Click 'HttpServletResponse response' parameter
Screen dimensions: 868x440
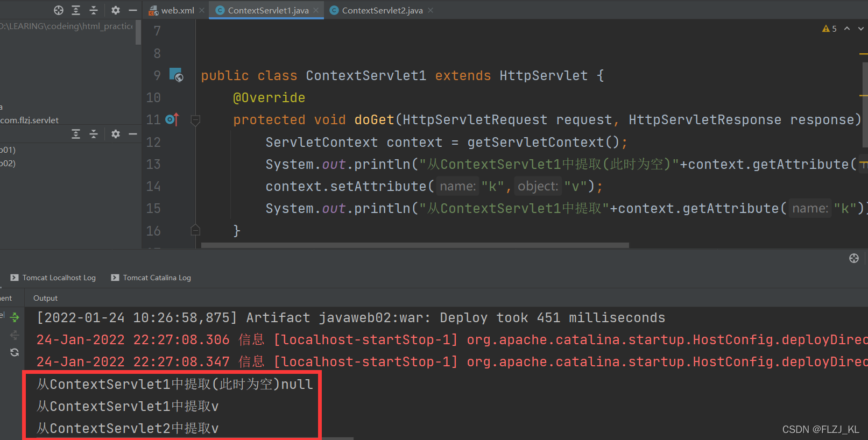click(x=740, y=119)
